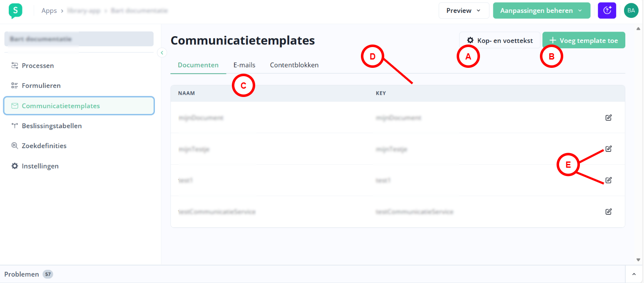The height and width of the screenshot is (283, 644).
Task: Edit the test1 template row
Action: (608, 180)
